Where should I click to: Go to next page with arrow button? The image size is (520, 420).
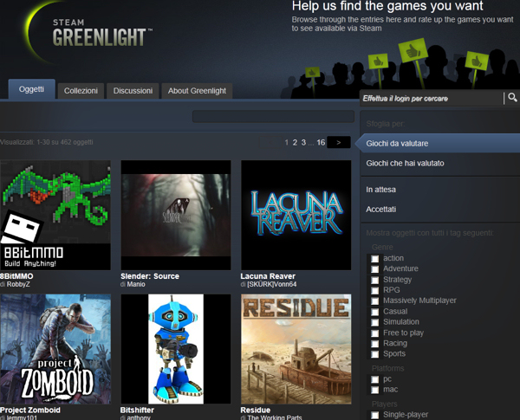coord(339,142)
